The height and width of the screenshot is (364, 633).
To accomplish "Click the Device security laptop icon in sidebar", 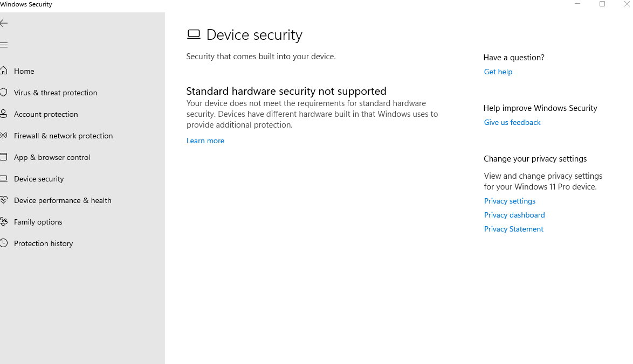I will coord(4,178).
